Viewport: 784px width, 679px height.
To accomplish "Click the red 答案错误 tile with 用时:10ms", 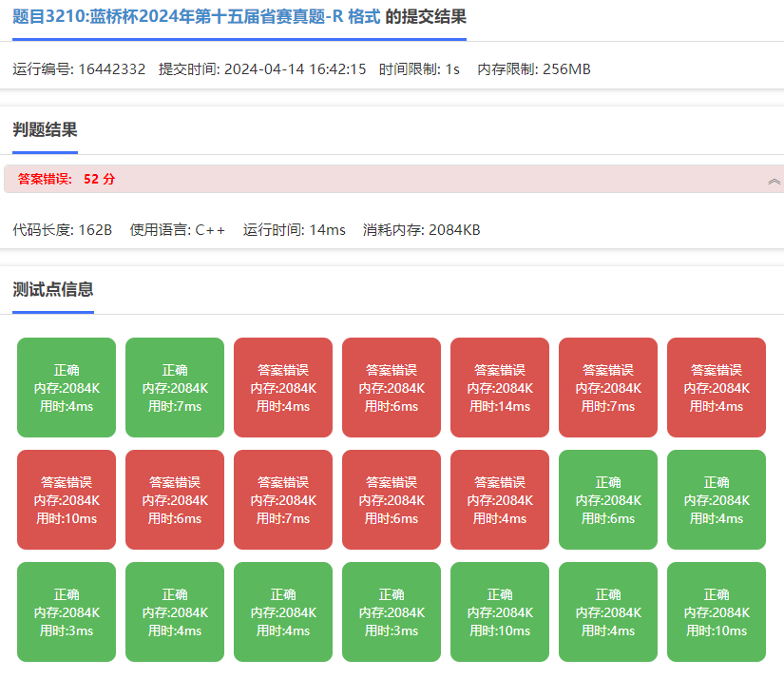I will [x=67, y=499].
